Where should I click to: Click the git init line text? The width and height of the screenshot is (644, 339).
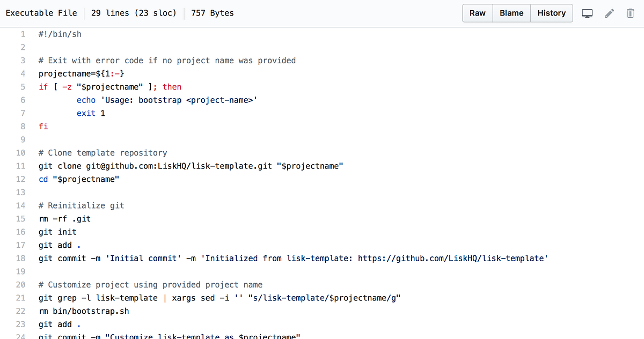(57, 232)
